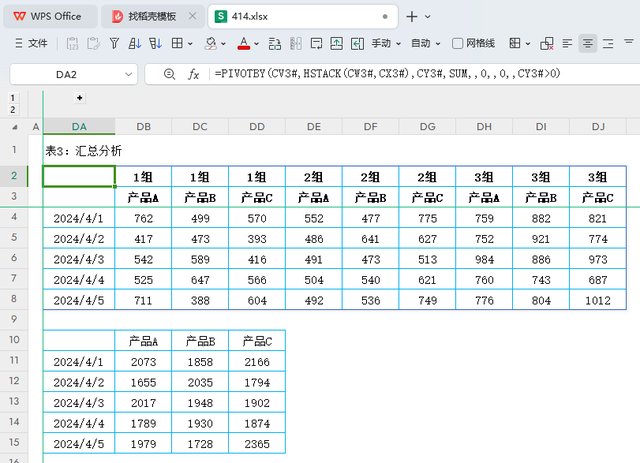Select cell DA2, the empty active cell
The image size is (640, 463).
(x=79, y=176)
